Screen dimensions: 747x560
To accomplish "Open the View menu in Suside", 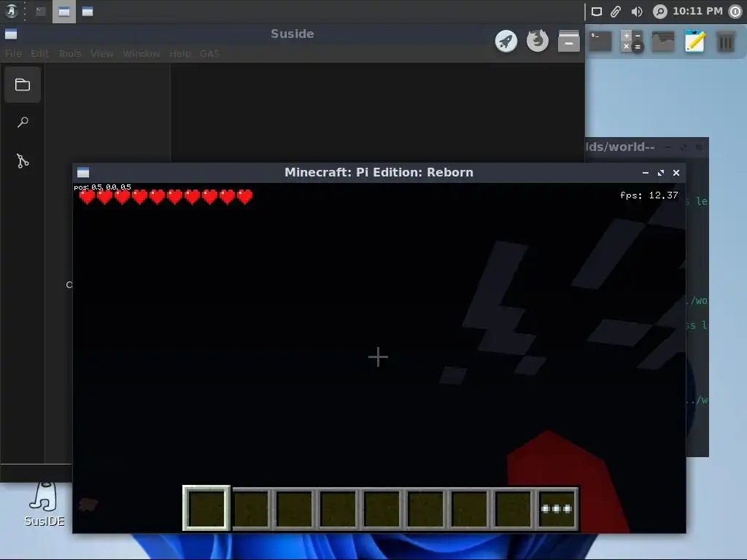I will pyautogui.click(x=102, y=53).
